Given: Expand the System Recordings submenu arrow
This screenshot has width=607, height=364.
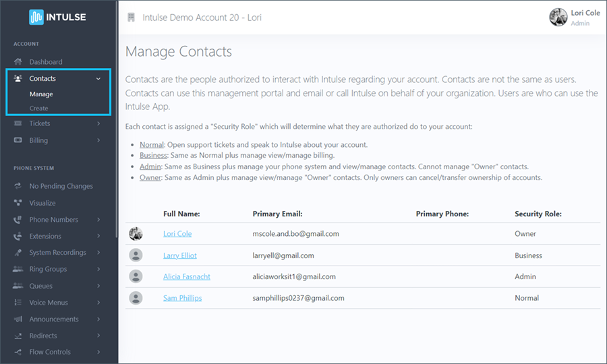Looking at the screenshot, I should pos(98,252).
